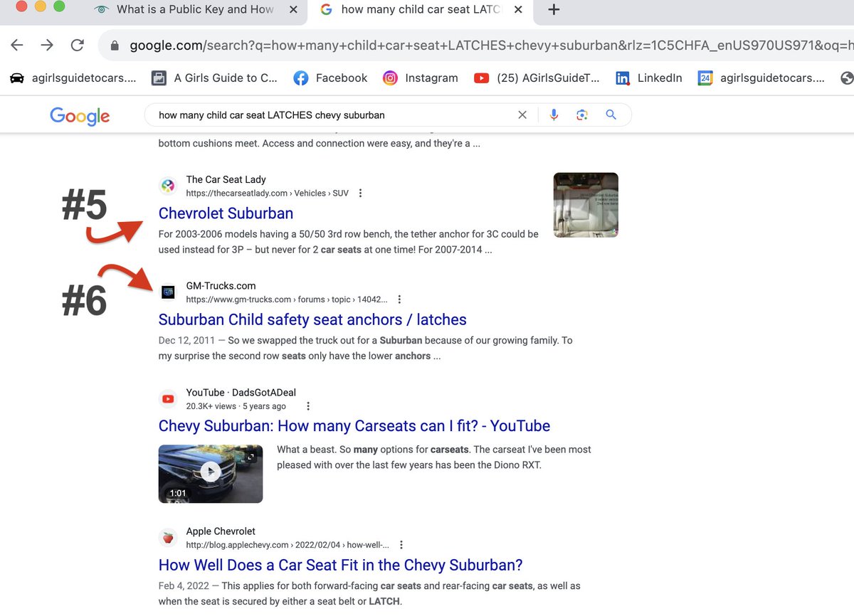Search by image with Lens icon
Image resolution: width=854 pixels, height=616 pixels.
[582, 115]
